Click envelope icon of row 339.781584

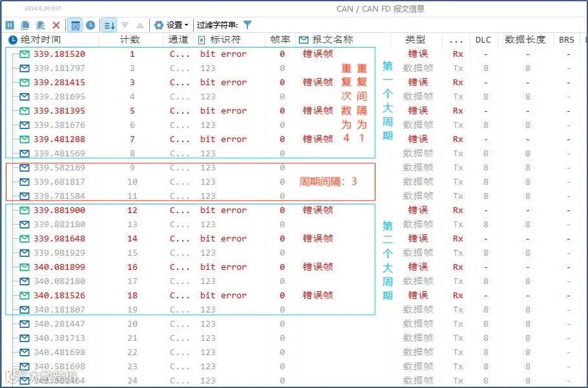25,196
